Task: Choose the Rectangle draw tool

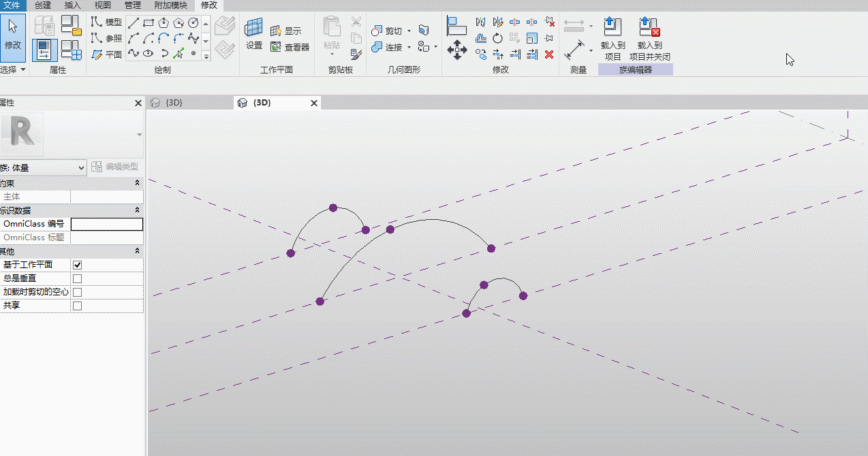Action: pyautogui.click(x=149, y=22)
